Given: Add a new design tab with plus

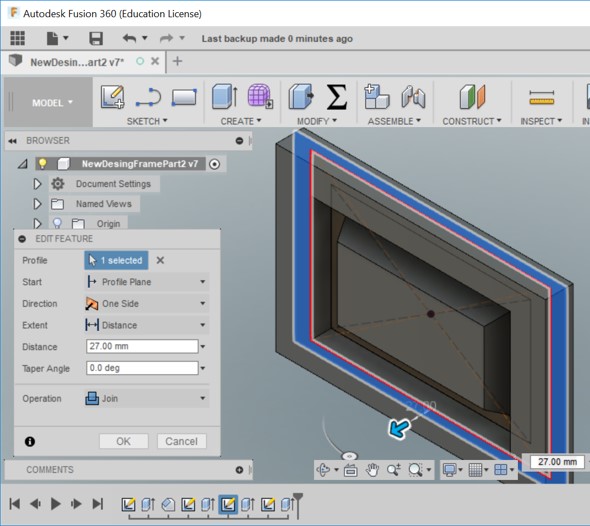Looking at the screenshot, I should [177, 61].
